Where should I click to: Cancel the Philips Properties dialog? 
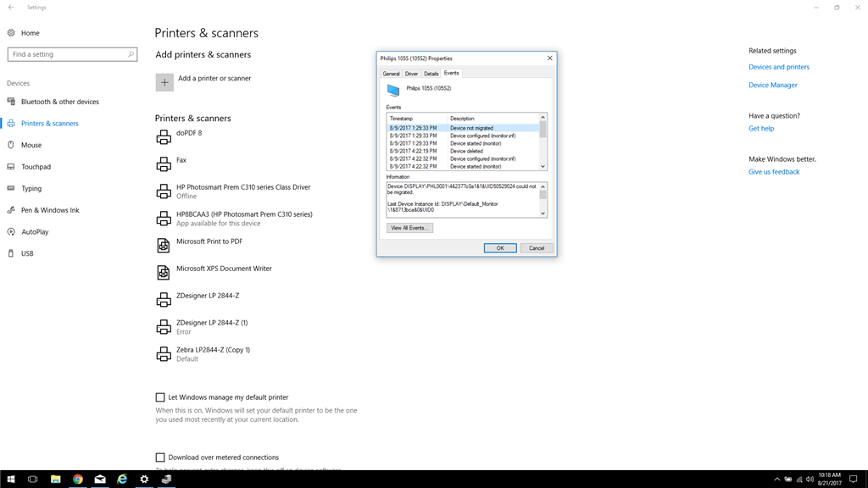coord(537,248)
